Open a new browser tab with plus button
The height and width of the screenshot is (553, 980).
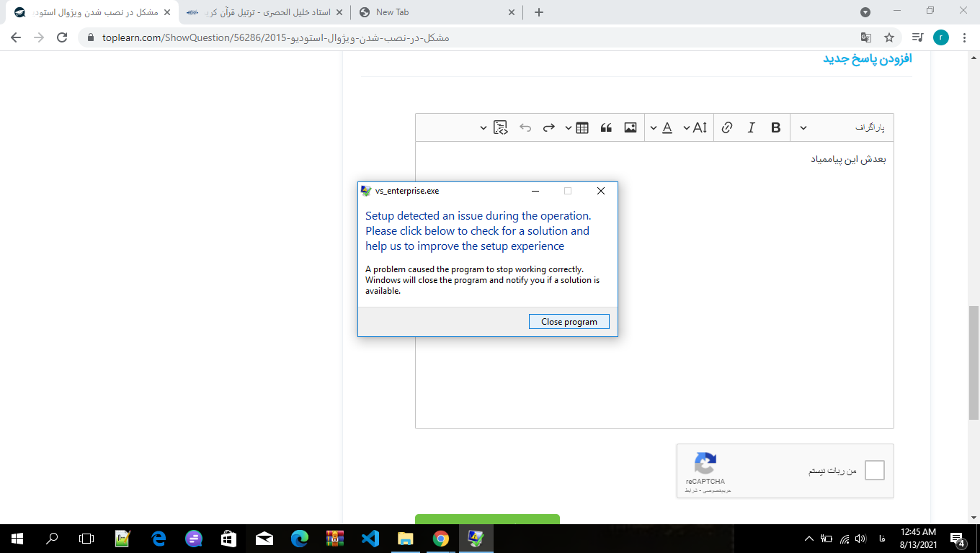(x=539, y=12)
